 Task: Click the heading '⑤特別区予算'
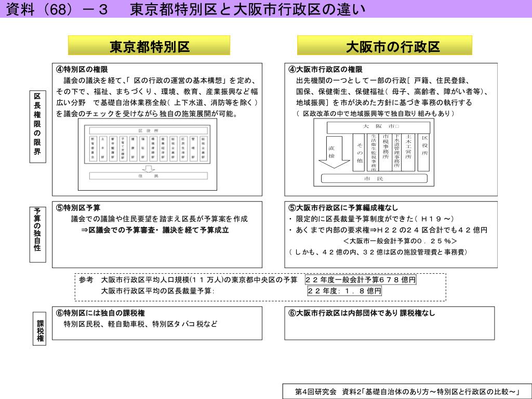[78, 208]
